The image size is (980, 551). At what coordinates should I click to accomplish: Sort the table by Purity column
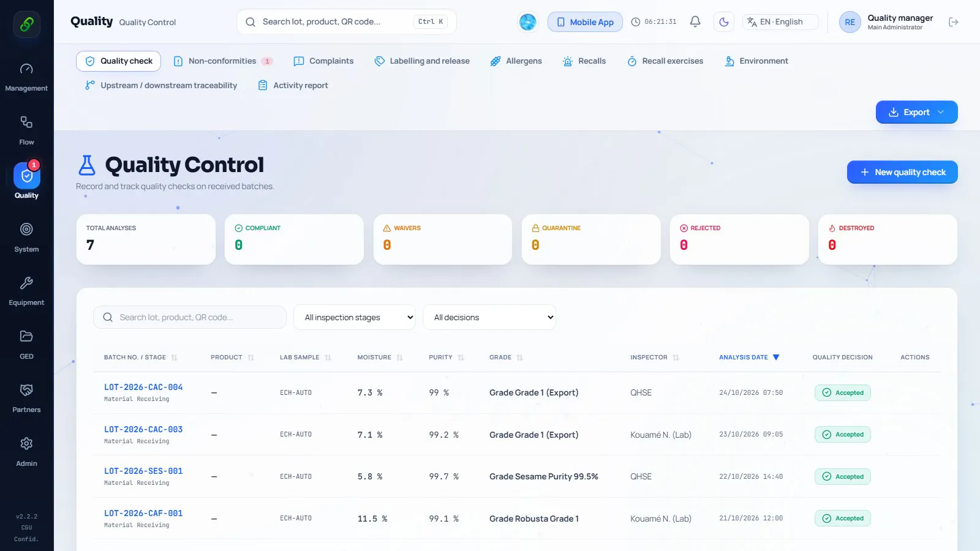447,358
